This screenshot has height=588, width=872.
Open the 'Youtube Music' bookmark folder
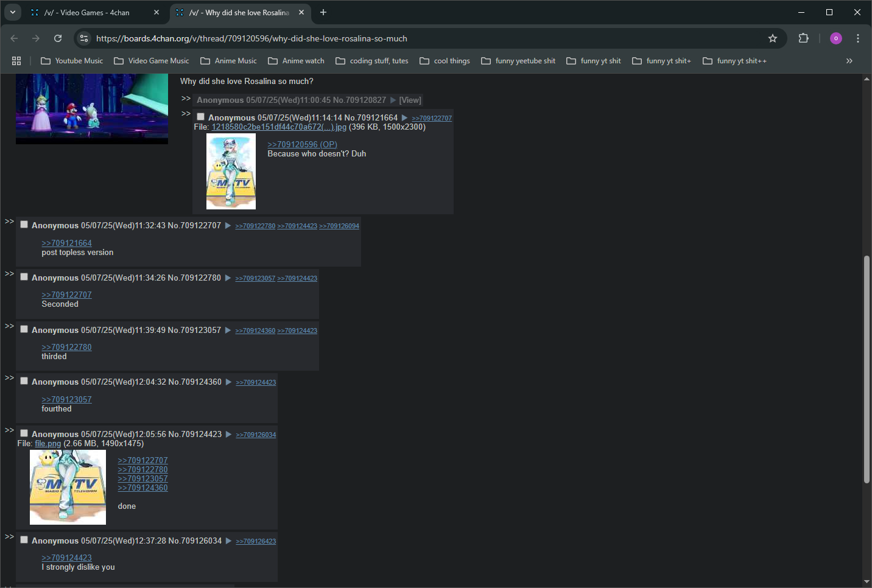tap(72, 61)
